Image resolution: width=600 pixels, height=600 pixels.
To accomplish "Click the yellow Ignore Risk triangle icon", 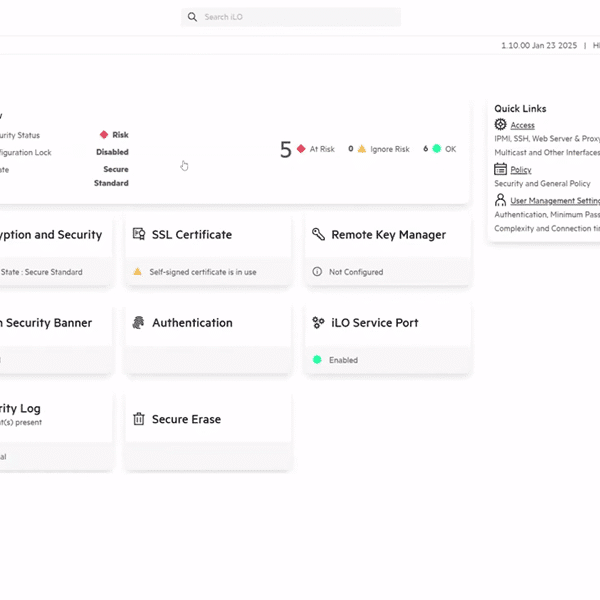I will tap(362, 149).
